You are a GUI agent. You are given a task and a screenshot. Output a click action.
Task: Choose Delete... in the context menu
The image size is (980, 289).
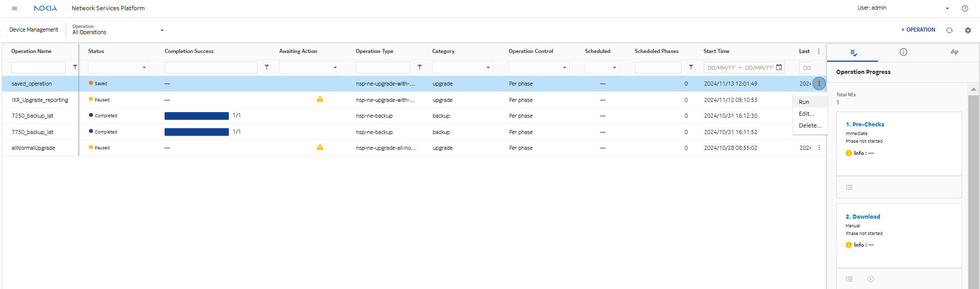[810, 125]
